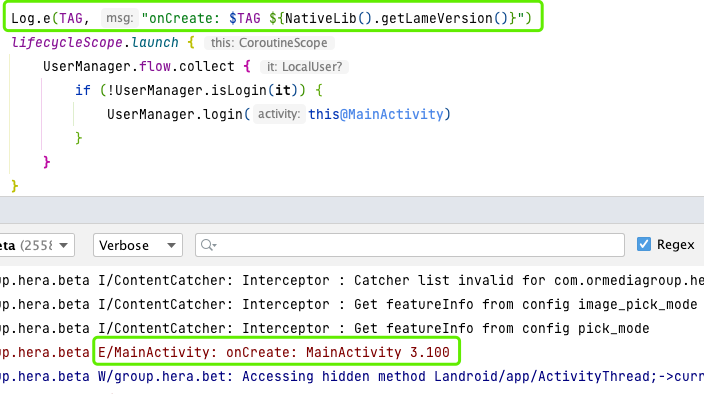Click the 'Catcher list invalid' log line

coord(352,280)
